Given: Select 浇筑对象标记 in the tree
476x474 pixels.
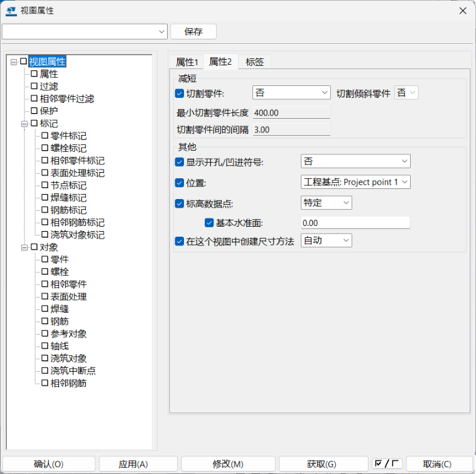Looking at the screenshot, I should click(77, 235).
